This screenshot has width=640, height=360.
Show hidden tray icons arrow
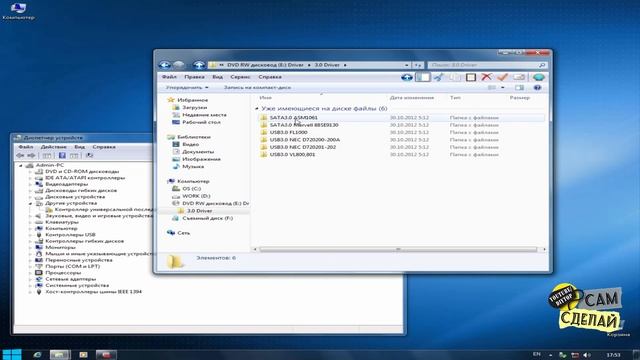click(x=551, y=355)
